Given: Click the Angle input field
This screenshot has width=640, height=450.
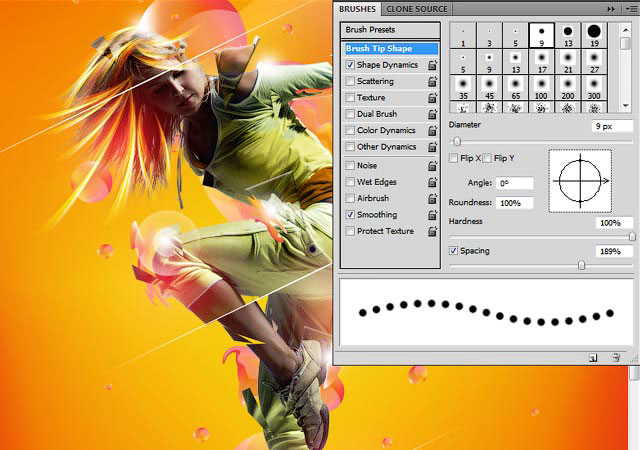Looking at the screenshot, I should [514, 183].
